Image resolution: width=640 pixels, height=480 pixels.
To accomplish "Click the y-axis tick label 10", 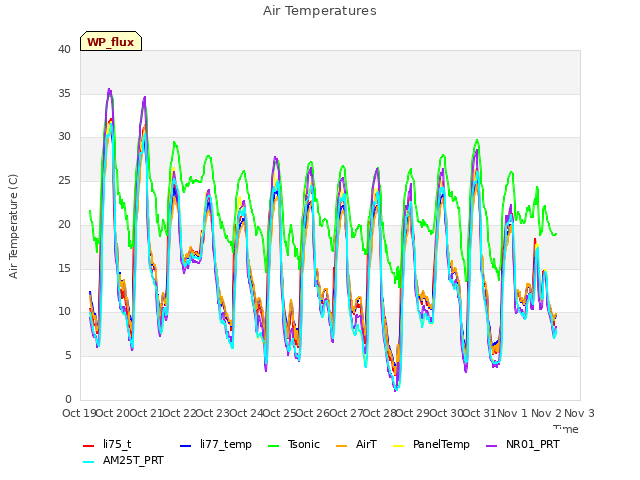I will [x=64, y=311].
